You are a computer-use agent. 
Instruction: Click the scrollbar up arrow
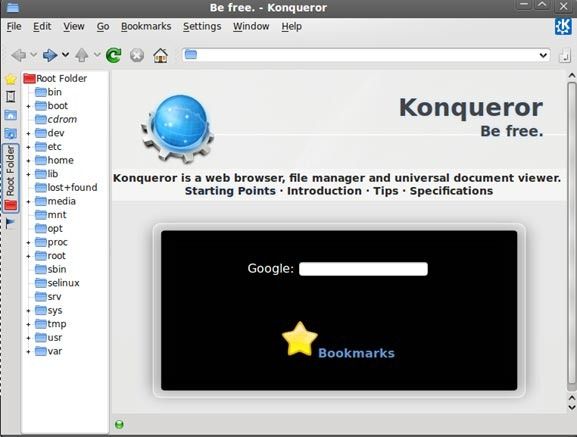pyautogui.click(x=571, y=76)
